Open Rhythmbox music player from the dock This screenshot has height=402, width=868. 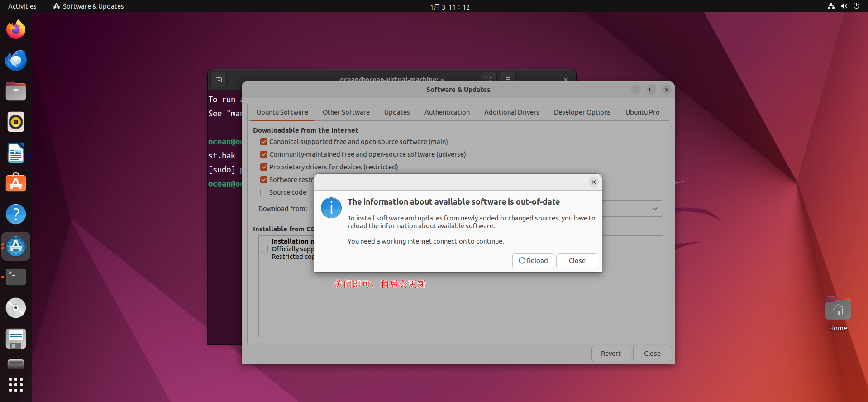(x=16, y=122)
